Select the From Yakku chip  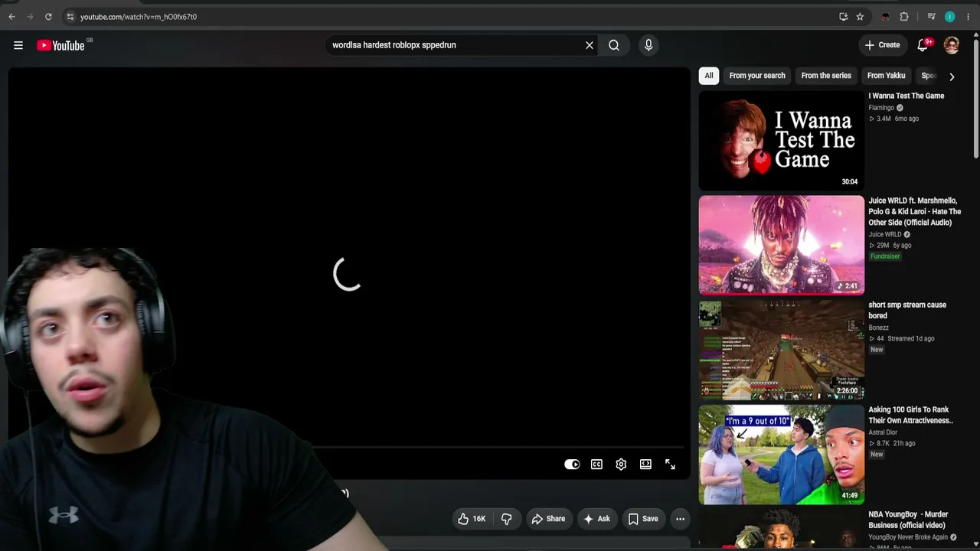[x=886, y=76]
